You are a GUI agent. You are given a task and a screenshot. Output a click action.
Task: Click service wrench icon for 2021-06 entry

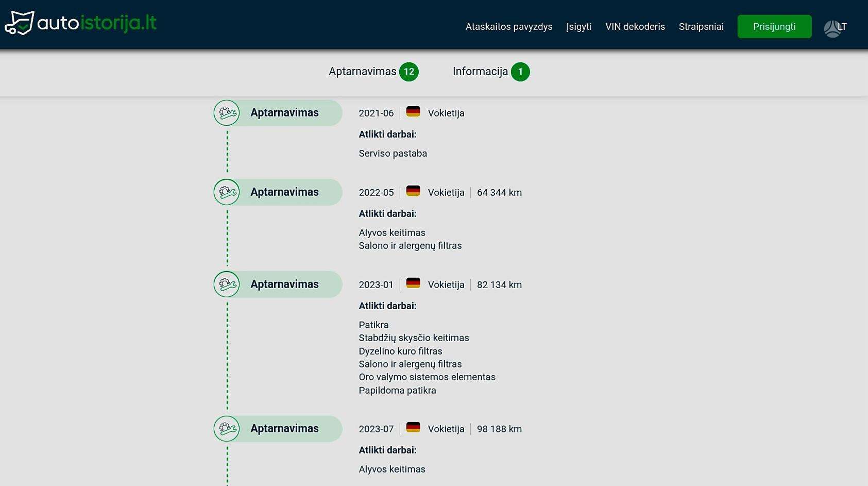point(227,113)
